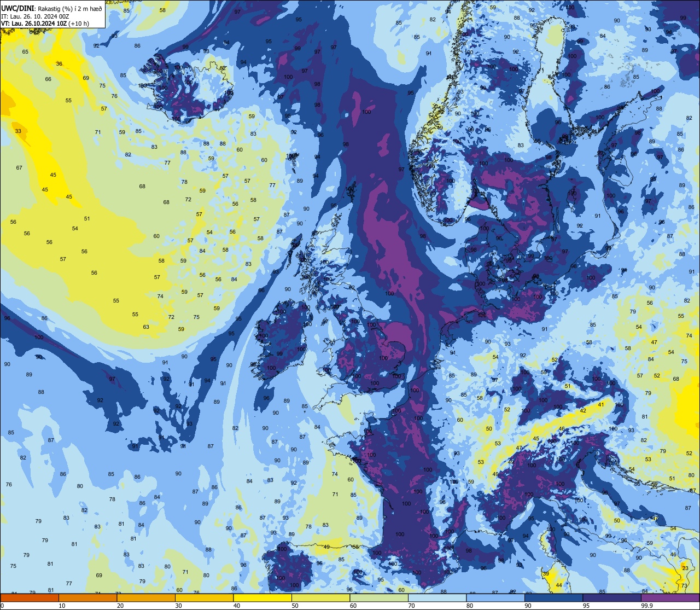This screenshot has width=700, height=610.
Task: Click the 0–10 dark orange legend segment
Action: pos(30,597)
